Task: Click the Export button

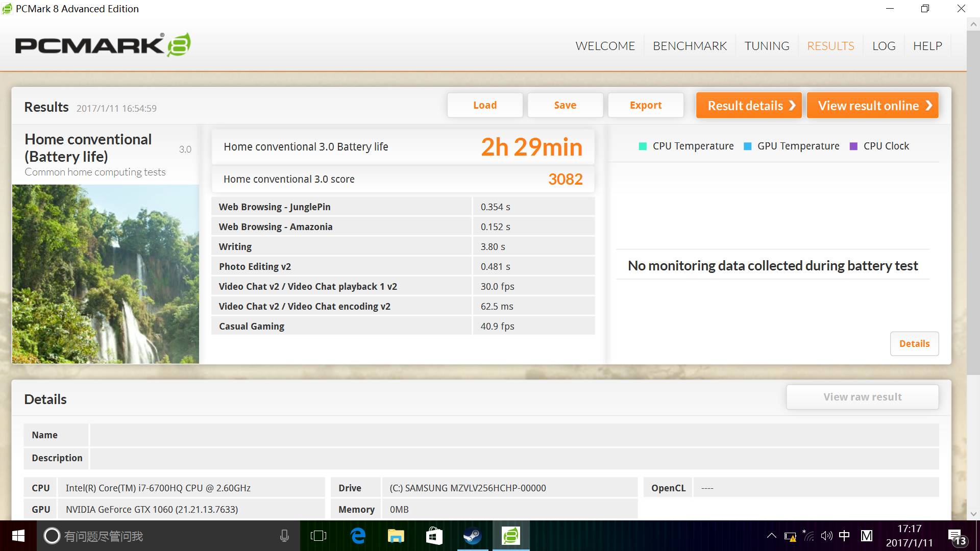Action: point(646,105)
